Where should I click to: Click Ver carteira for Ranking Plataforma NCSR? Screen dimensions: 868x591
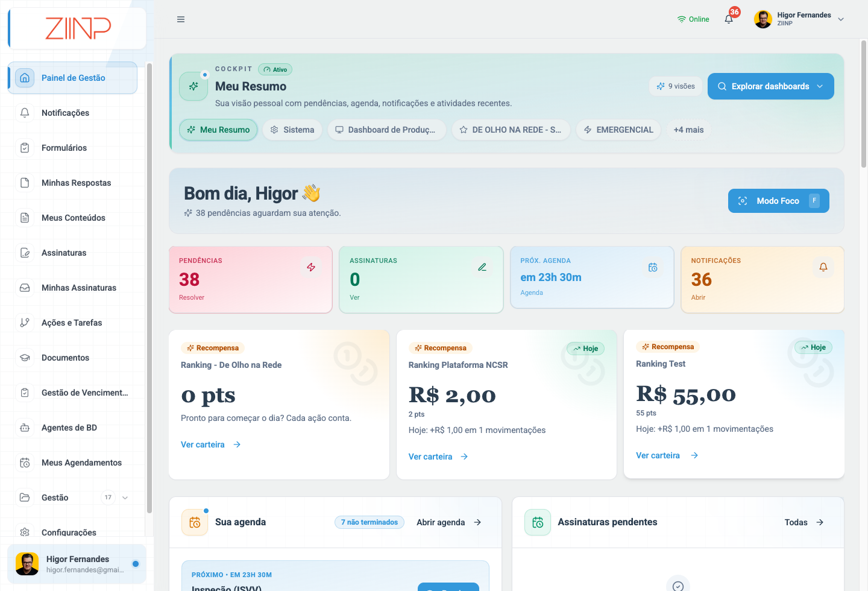[439, 457]
